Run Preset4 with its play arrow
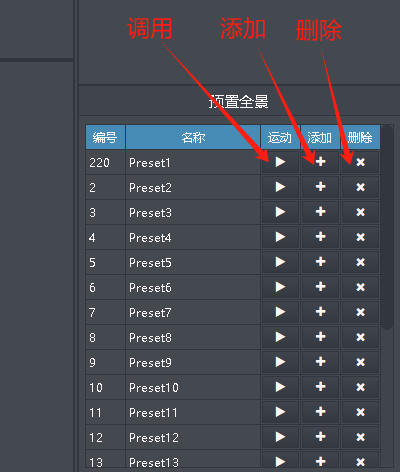 (x=280, y=237)
